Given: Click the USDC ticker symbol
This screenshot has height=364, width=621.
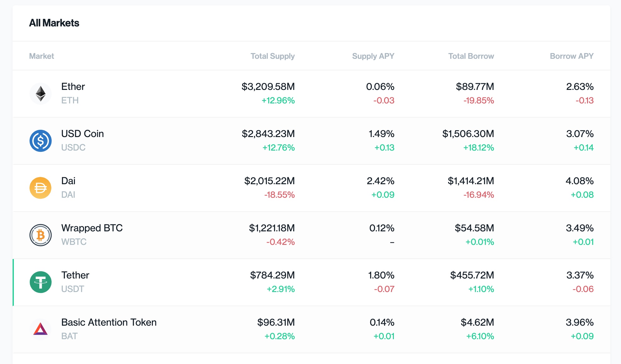Looking at the screenshot, I should pyautogui.click(x=73, y=147).
